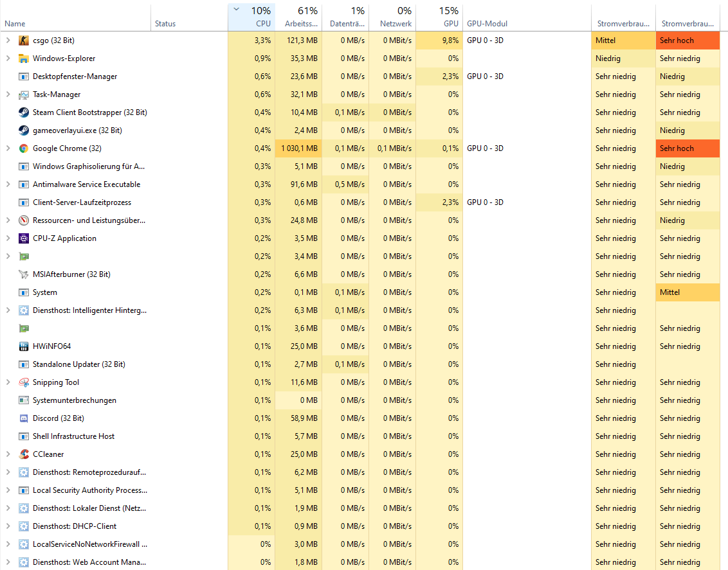Click the Snipping Tool scissors icon

tap(24, 382)
